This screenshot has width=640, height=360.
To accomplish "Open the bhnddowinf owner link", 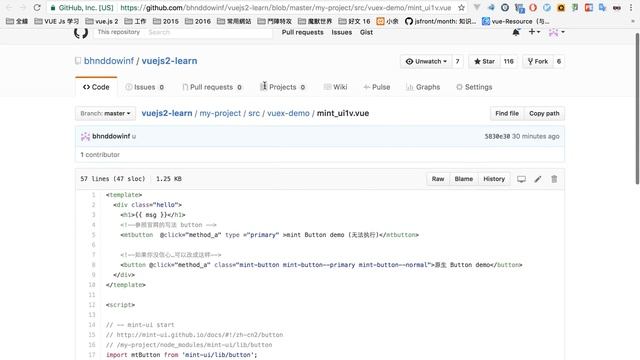I will click(x=109, y=61).
